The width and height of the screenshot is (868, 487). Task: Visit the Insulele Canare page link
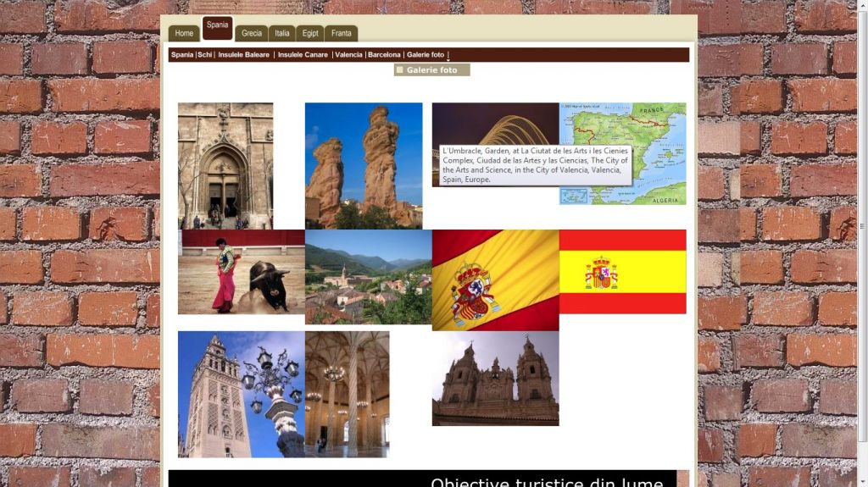coord(303,55)
